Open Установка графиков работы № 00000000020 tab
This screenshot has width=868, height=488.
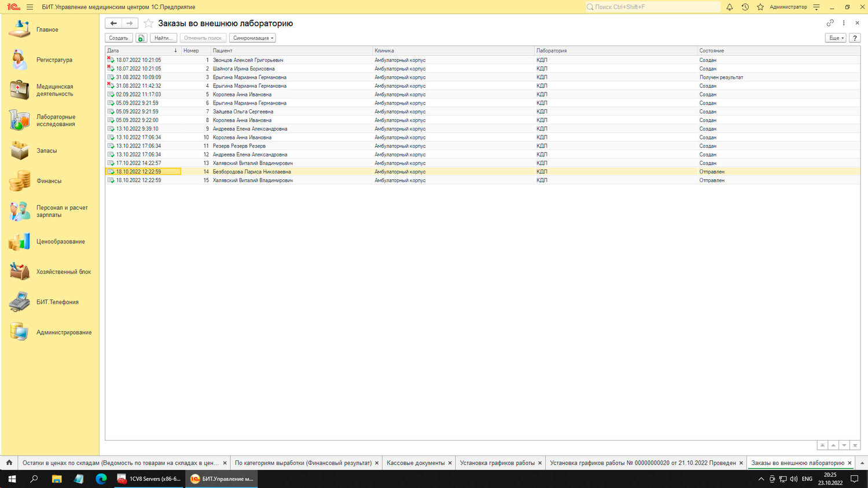click(642, 463)
